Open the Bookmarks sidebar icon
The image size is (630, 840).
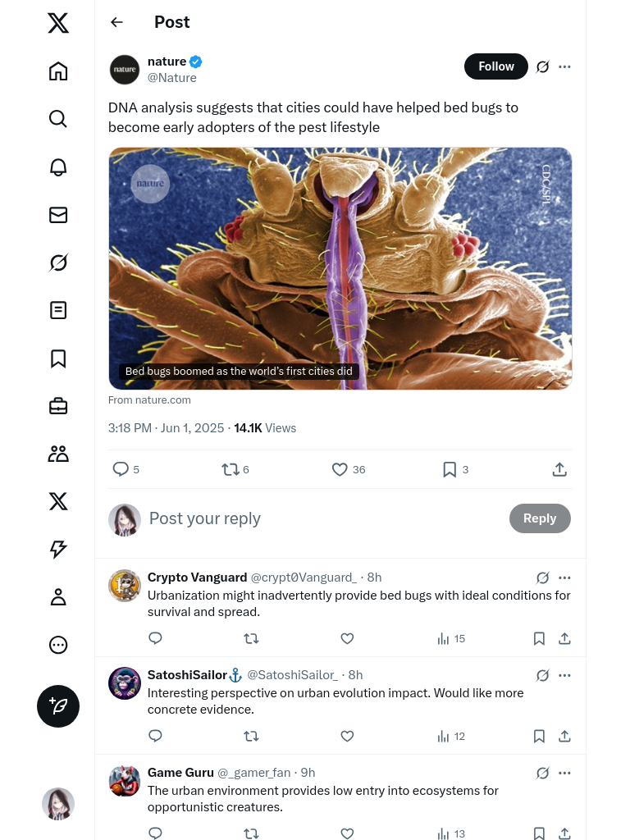tap(58, 358)
